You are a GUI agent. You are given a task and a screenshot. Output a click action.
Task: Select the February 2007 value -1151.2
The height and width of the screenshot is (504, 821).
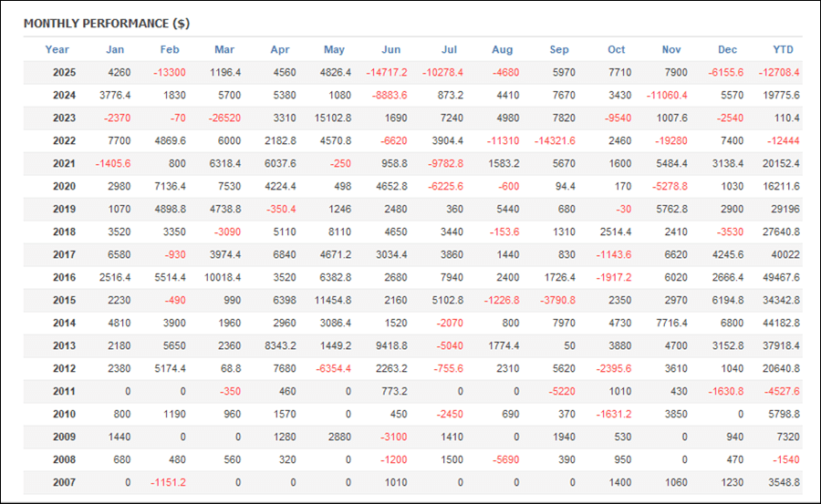pyautogui.click(x=166, y=482)
